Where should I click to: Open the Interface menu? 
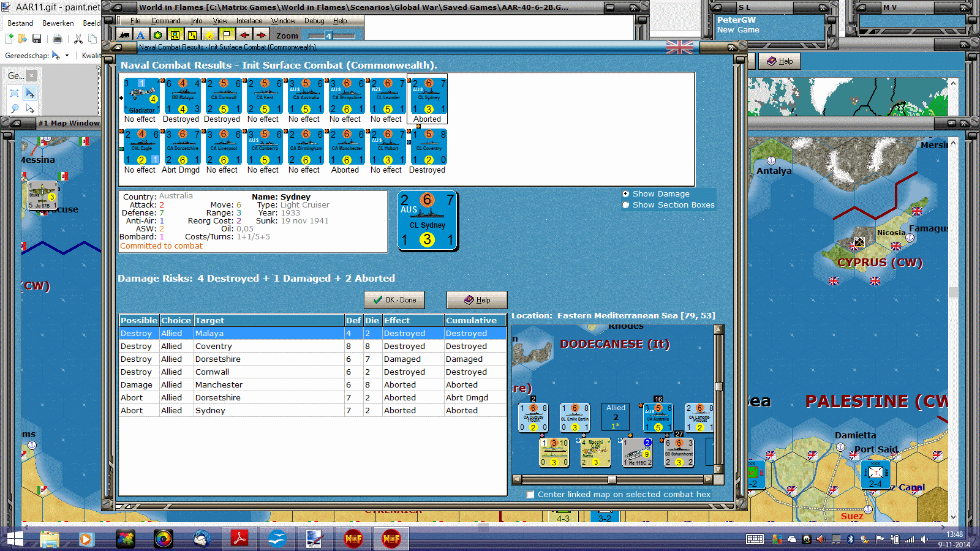[249, 21]
